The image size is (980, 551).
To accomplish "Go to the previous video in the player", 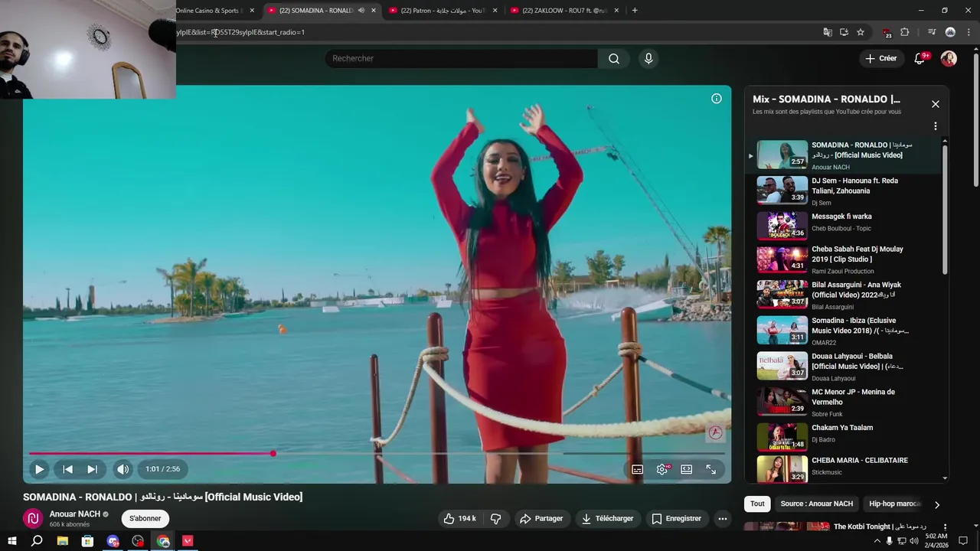I will 67,469.
